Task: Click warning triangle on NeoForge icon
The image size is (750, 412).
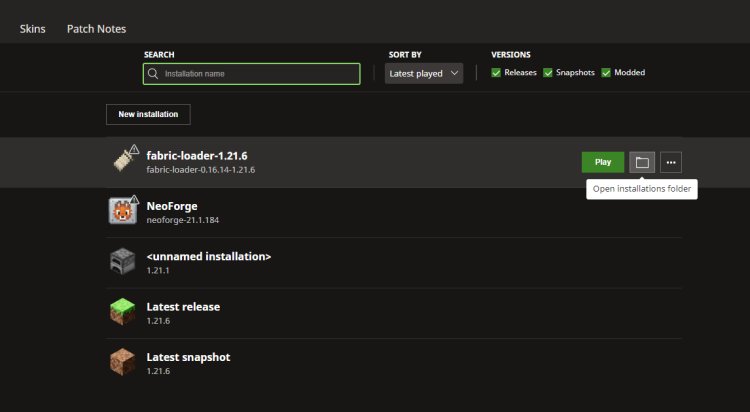Action: (134, 200)
